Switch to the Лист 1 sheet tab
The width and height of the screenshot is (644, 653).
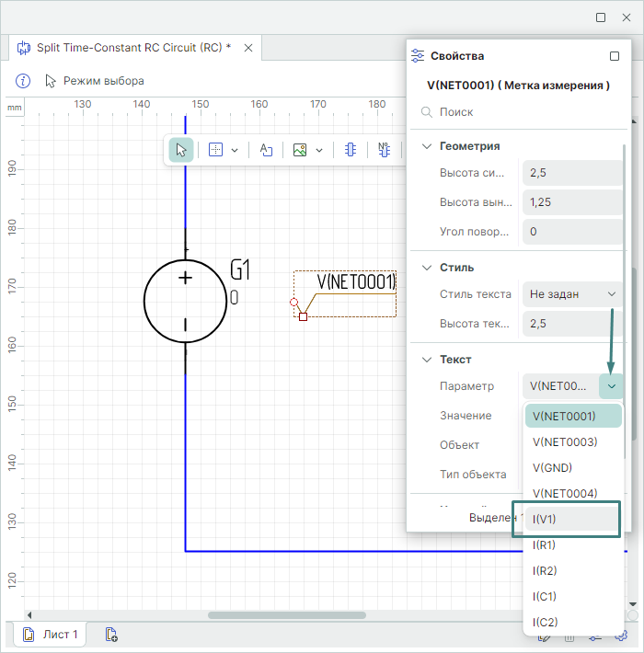[x=52, y=634]
